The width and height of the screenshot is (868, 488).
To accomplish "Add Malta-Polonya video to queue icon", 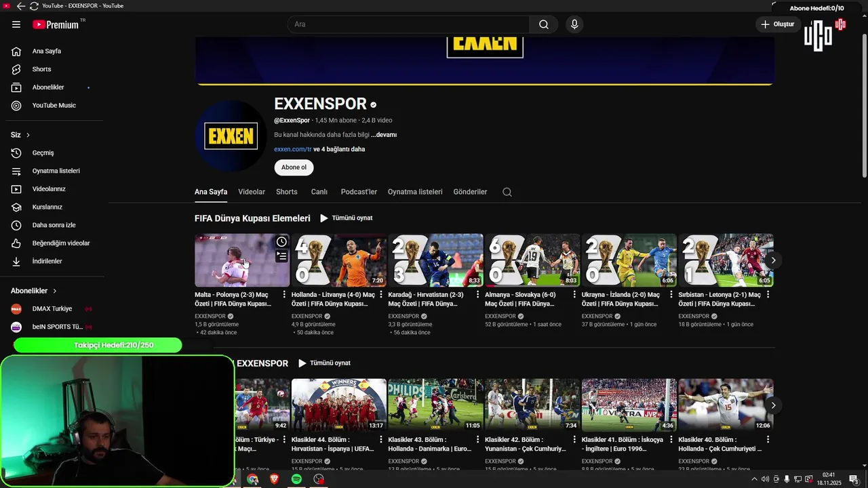I will pyautogui.click(x=281, y=256).
